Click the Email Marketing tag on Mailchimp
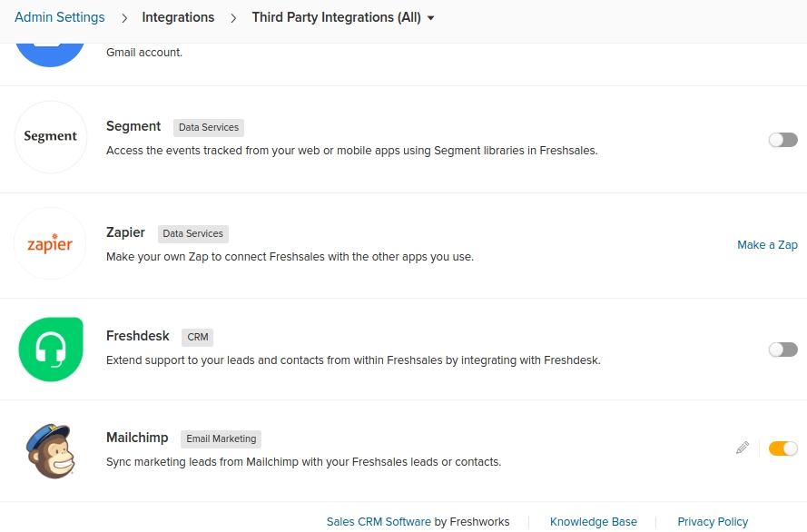 (x=221, y=438)
